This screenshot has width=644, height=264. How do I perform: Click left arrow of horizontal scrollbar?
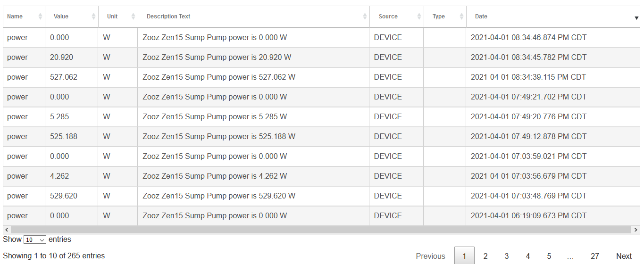(x=7, y=230)
